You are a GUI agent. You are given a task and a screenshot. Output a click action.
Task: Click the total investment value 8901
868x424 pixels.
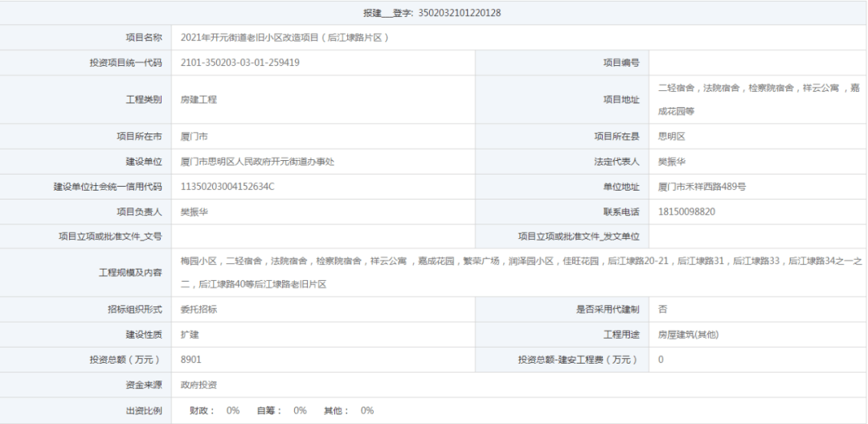(x=191, y=360)
